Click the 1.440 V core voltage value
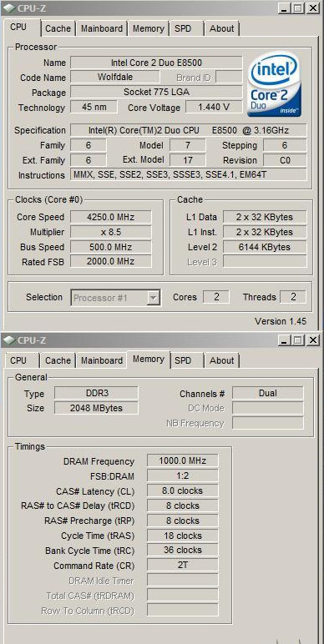Screen dimensions: 324x644 tap(214, 108)
